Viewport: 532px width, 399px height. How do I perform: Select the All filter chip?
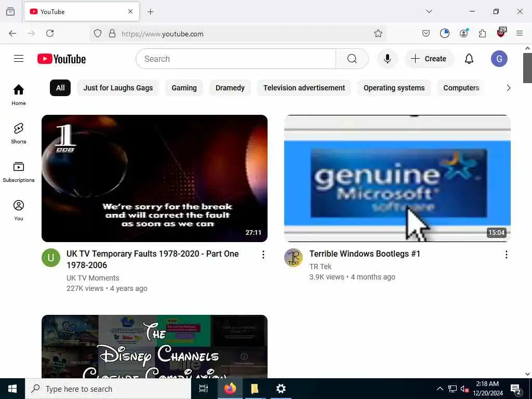click(60, 88)
